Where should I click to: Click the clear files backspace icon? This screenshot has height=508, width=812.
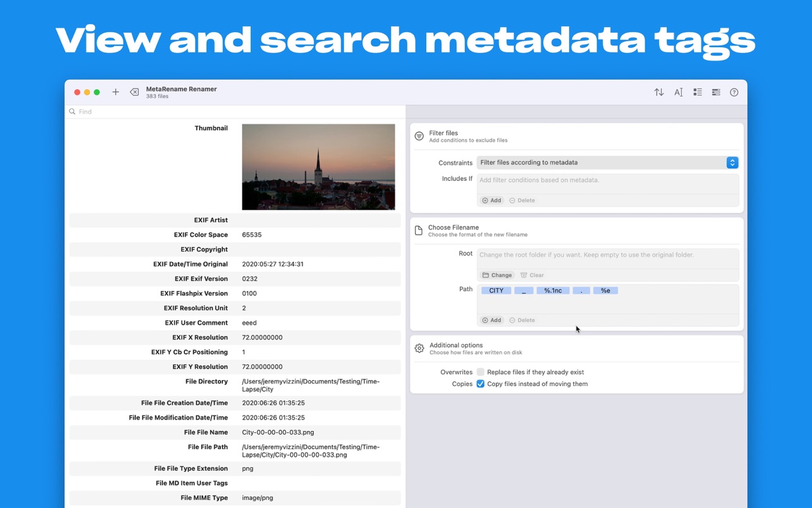[134, 92]
